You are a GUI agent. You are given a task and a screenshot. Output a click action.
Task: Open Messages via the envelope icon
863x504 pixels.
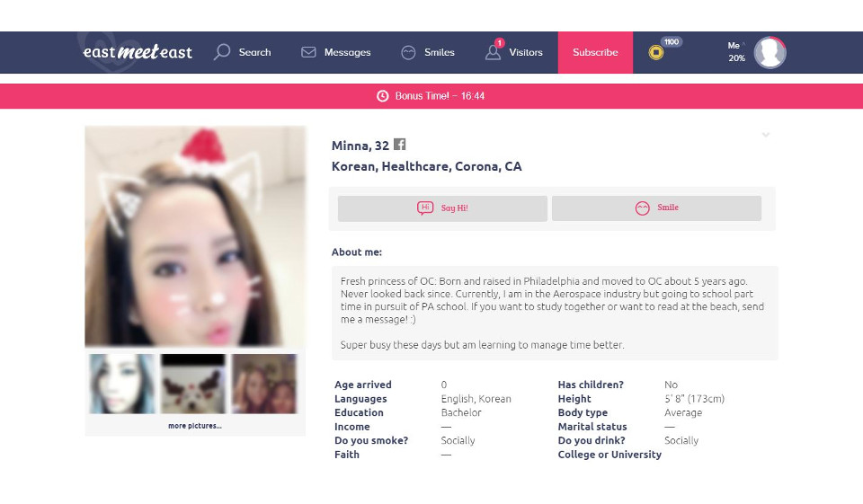[308, 52]
